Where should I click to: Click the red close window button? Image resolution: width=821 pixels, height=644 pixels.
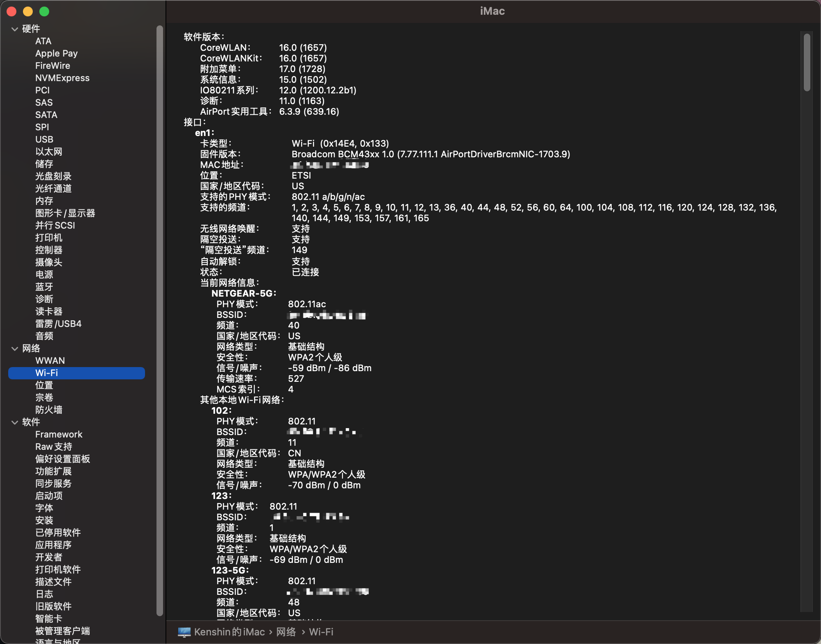pos(11,11)
